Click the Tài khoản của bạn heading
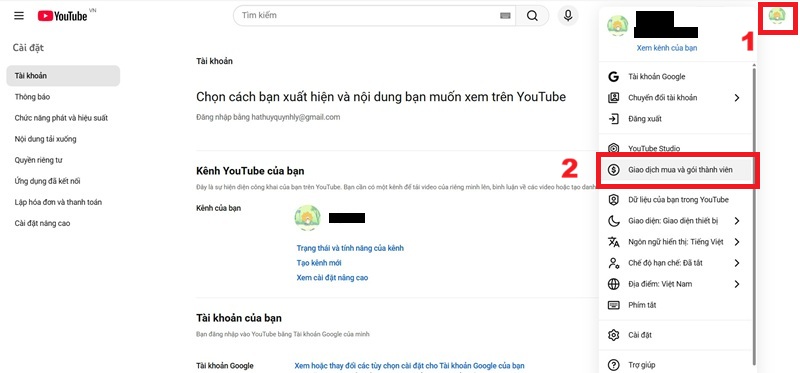The width and height of the screenshot is (800, 373). click(239, 318)
